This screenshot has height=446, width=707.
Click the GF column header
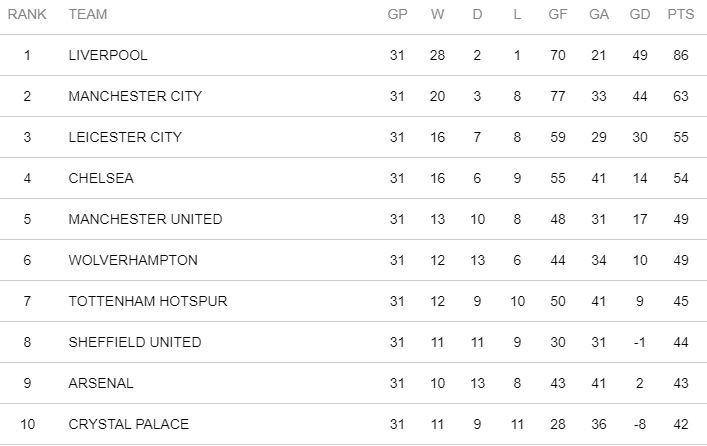(558, 15)
